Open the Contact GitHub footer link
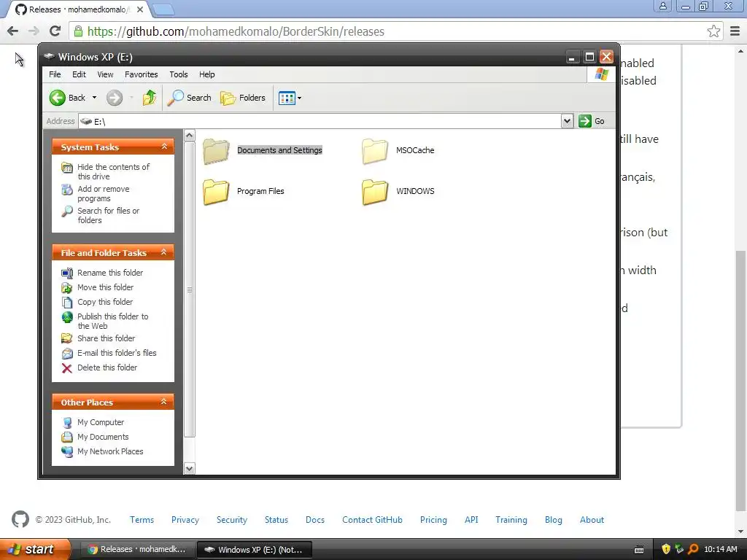 372,519
